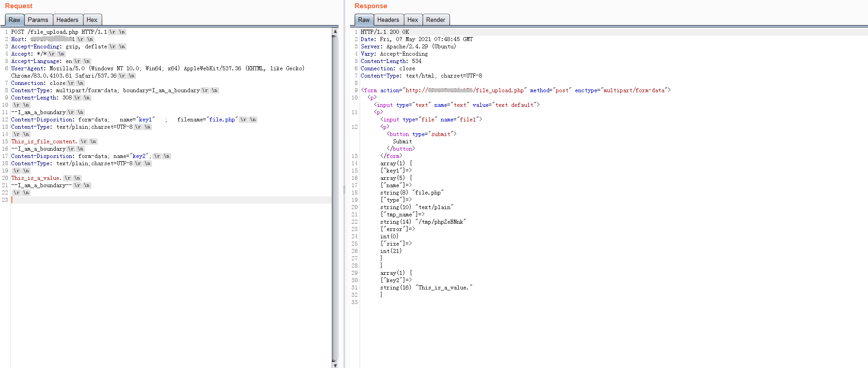Image resolution: width=868 pixels, height=368 pixels.
Task: Click the filename="file.php" value in request
Action: (x=223, y=120)
